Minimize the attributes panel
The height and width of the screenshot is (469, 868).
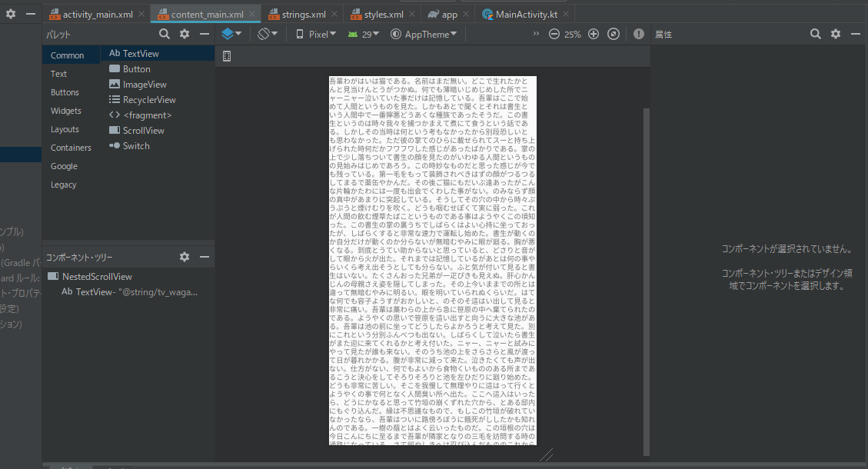[x=855, y=35]
